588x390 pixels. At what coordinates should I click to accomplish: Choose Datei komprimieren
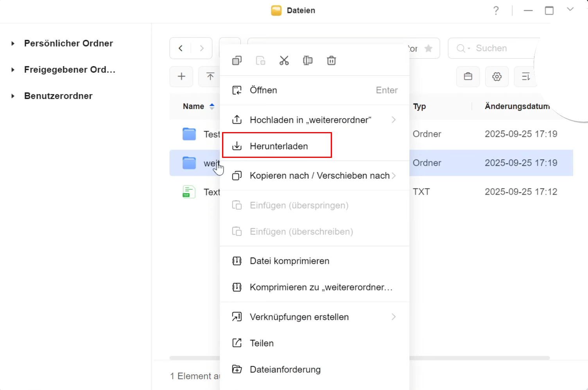(315, 261)
